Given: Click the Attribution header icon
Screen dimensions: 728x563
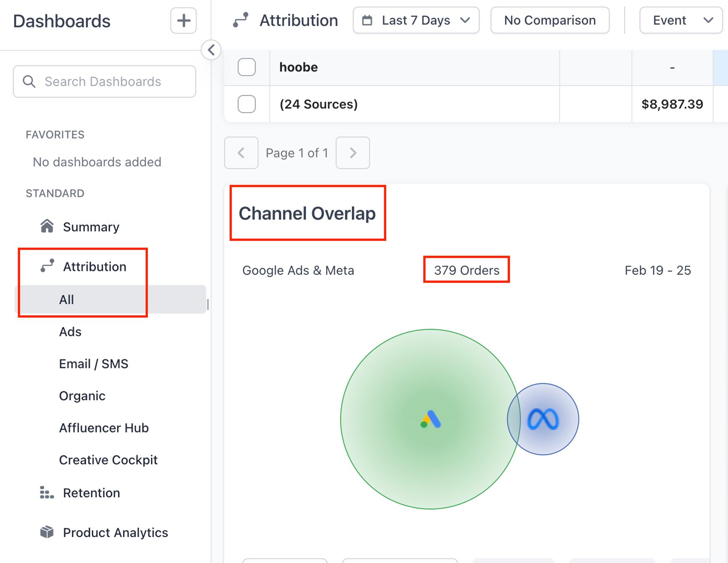Looking at the screenshot, I should (x=241, y=20).
